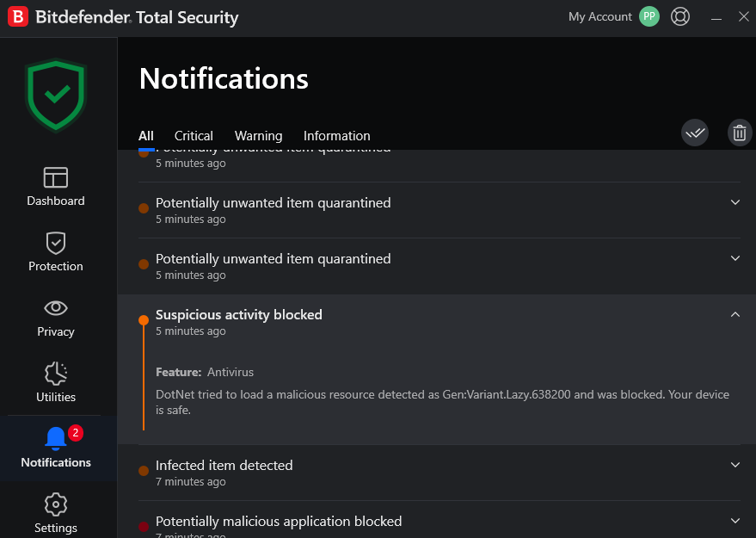Open the Dashboard sidebar section
This screenshot has width=756, height=538.
56,187
